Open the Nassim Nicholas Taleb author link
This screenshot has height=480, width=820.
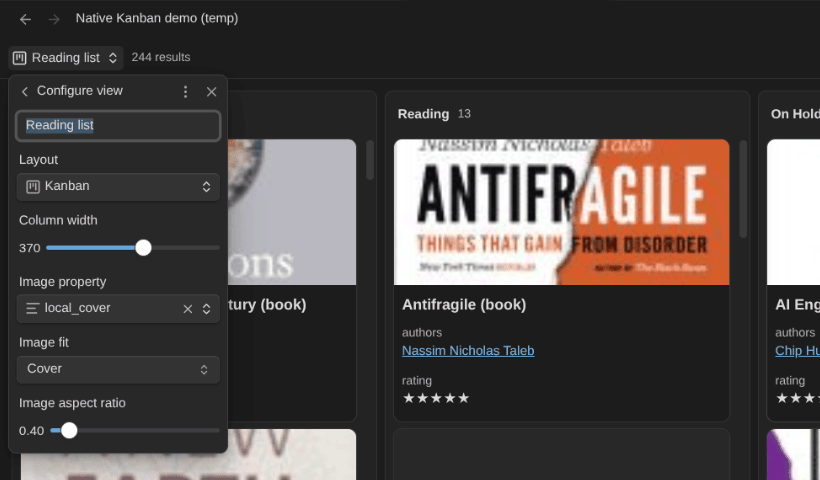pyautogui.click(x=468, y=351)
